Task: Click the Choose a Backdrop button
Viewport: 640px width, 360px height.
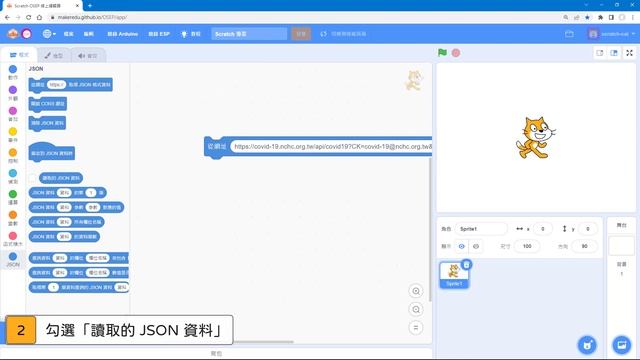Action: pyautogui.click(x=622, y=345)
